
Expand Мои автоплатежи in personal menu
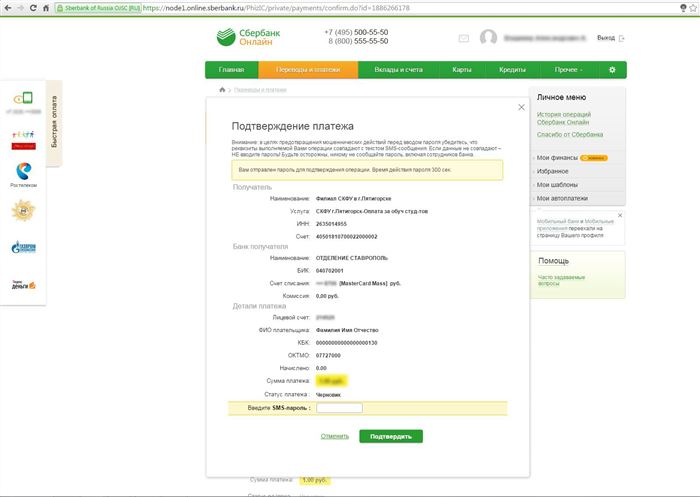point(562,198)
